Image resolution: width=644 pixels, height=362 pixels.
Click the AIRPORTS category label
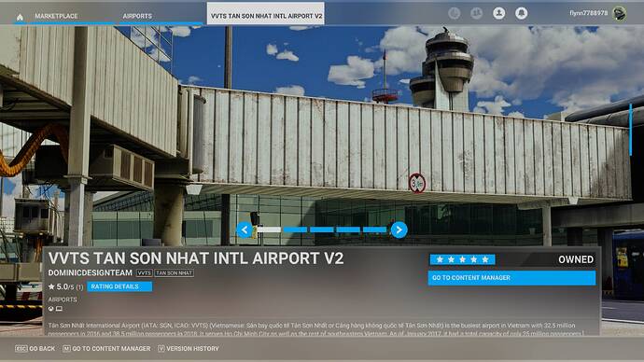click(63, 299)
